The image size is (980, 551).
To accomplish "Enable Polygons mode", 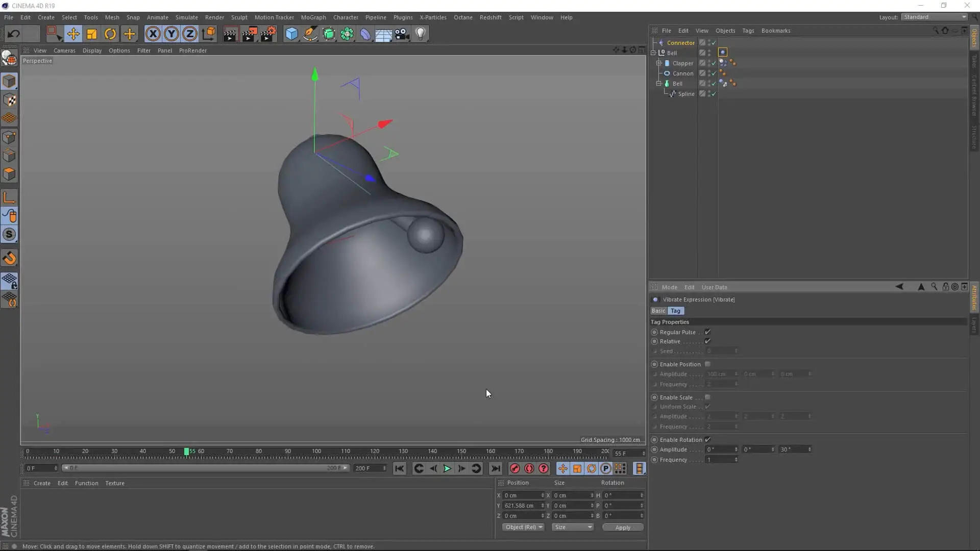I will tap(9, 174).
